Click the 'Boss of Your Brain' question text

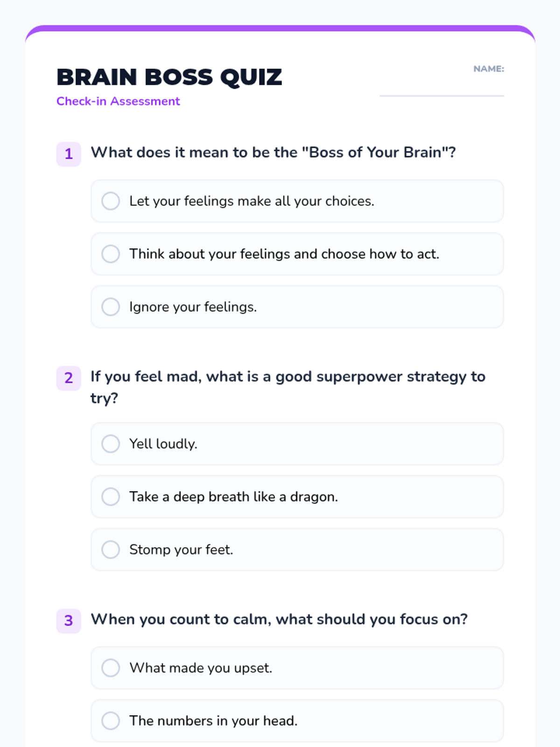pyautogui.click(x=273, y=153)
